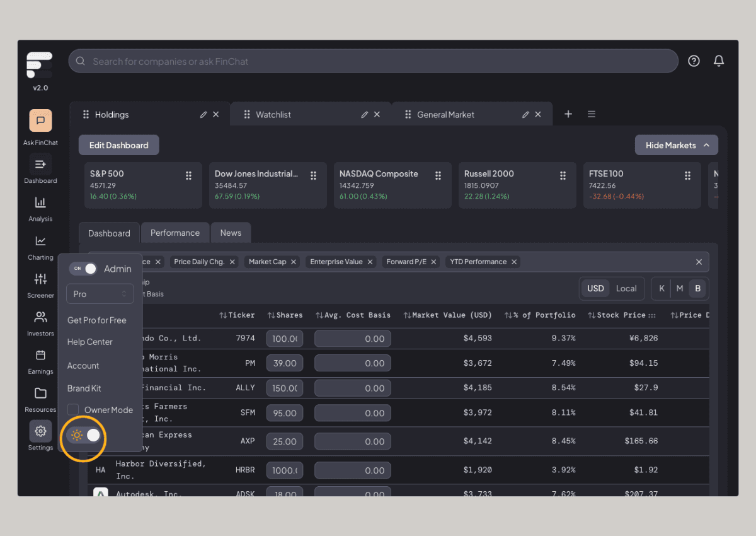
Task: Sort by Market Value (USD) column
Action: pyautogui.click(x=447, y=315)
